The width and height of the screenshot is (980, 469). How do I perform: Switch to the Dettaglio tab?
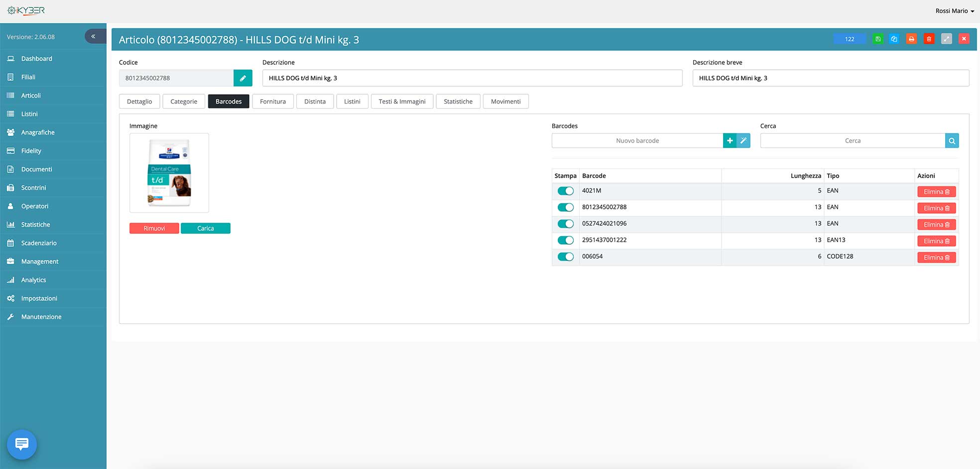(x=139, y=101)
